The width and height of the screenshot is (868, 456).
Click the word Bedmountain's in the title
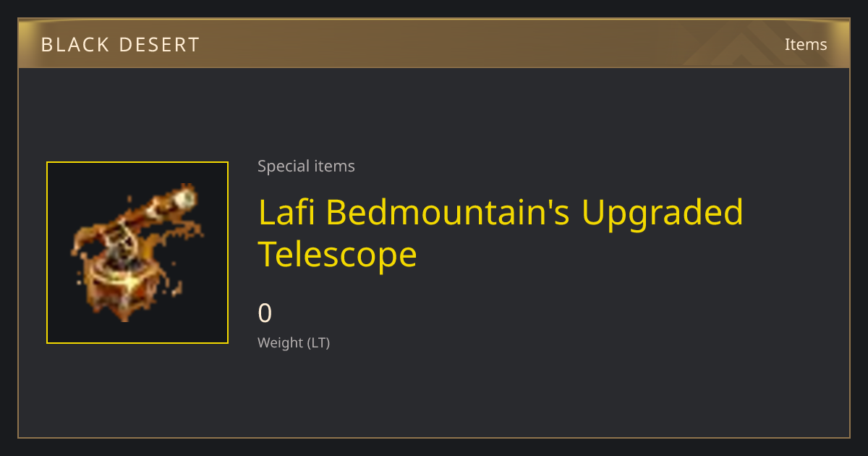coord(448,212)
